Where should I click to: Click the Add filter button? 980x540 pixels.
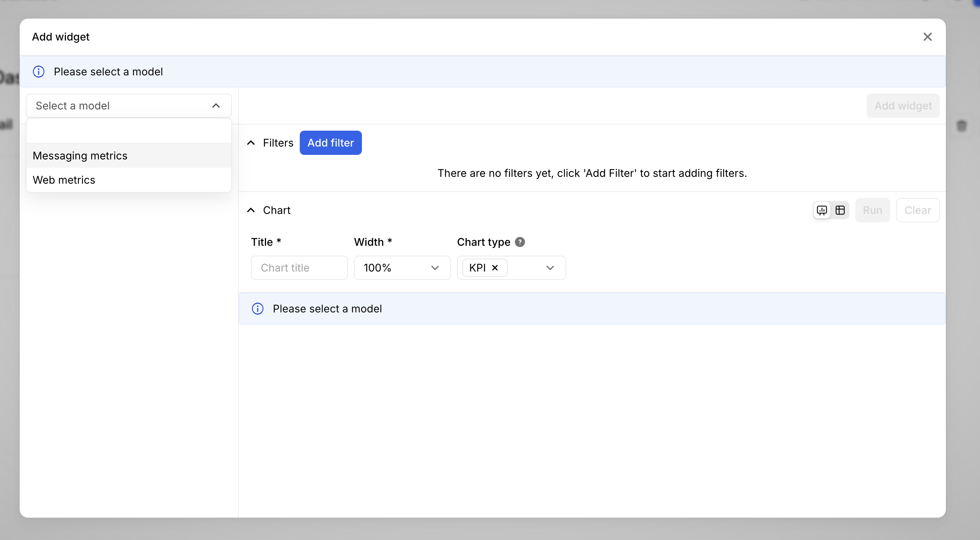point(330,143)
